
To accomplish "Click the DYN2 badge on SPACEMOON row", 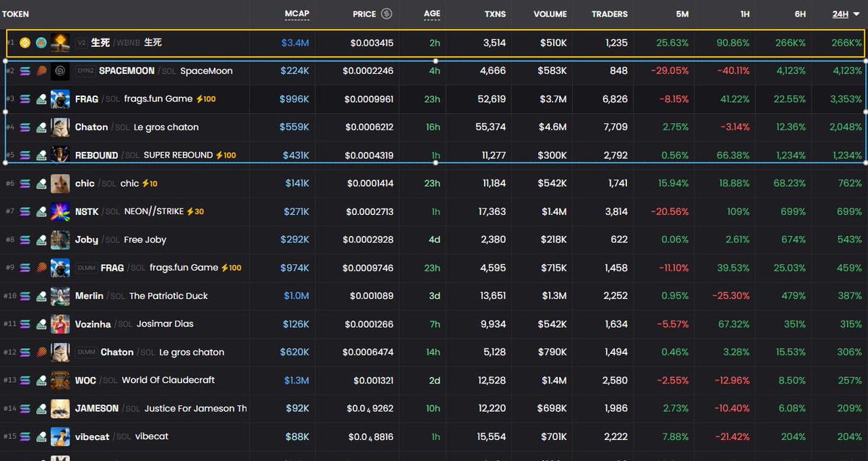I will point(85,71).
